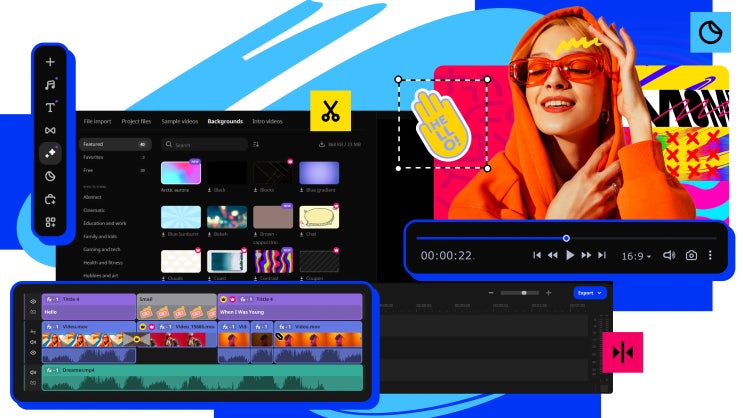
Task: Play the video preview
Action: (x=570, y=255)
